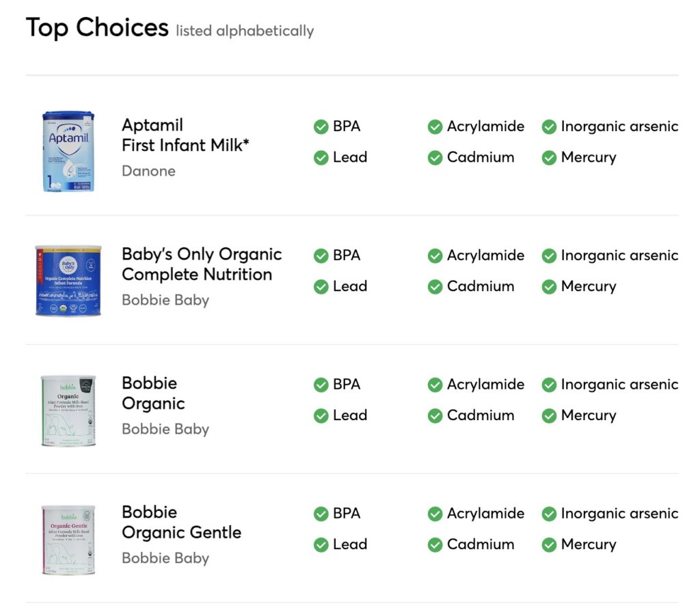Click Bobbie Organic Gentle Acrylamide checkmark
Image resolution: width=700 pixels, height=610 pixels.
(435, 514)
